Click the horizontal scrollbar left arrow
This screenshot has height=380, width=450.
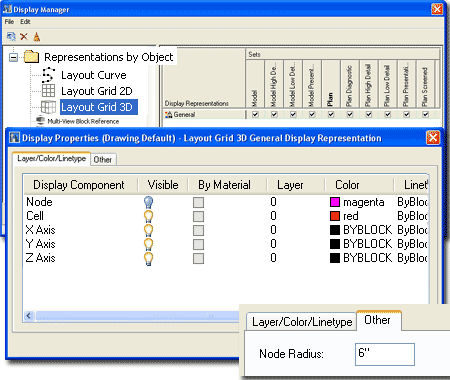(29, 315)
